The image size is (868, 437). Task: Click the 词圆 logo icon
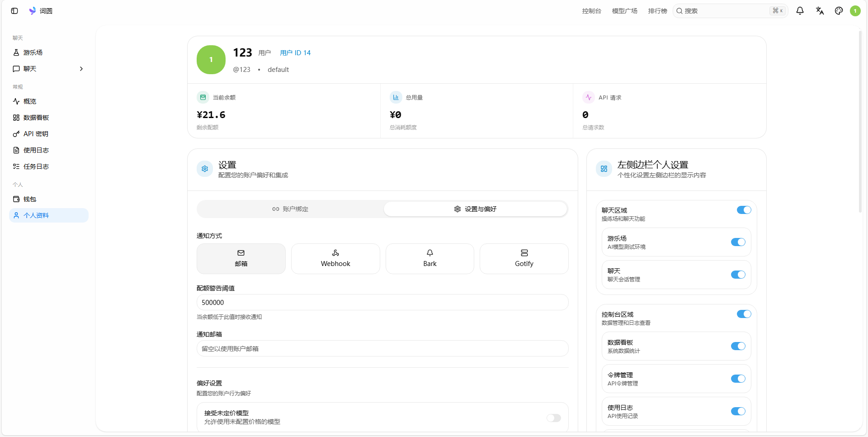click(33, 11)
